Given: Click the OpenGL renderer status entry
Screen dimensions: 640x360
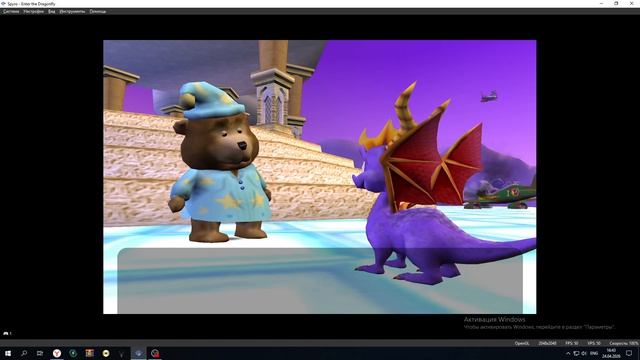Looking at the screenshot, I should pyautogui.click(x=522, y=343).
